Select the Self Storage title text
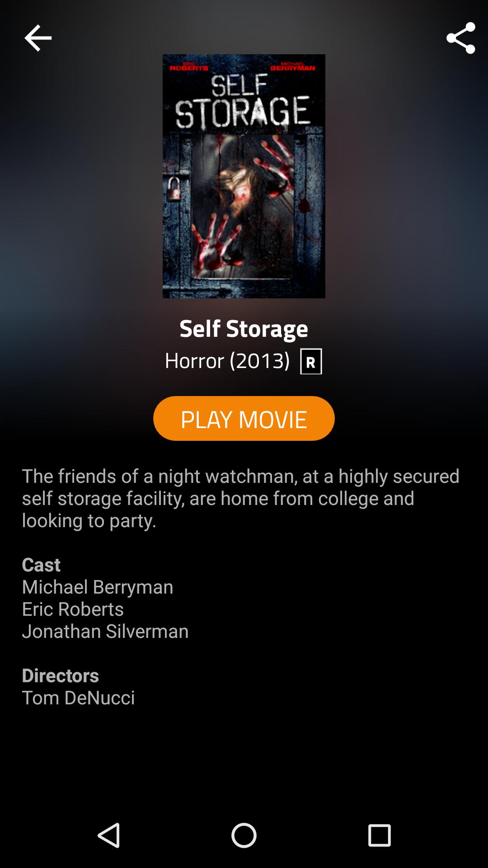 [x=244, y=328]
